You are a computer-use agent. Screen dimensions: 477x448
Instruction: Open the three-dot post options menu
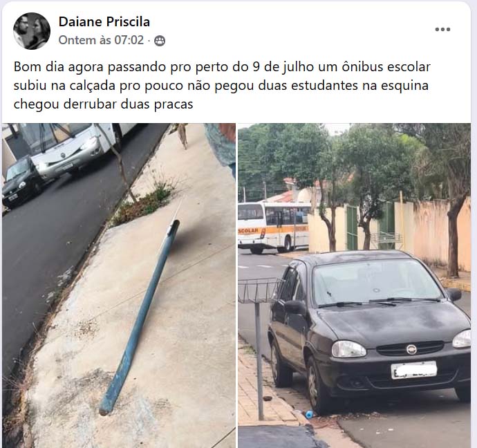[x=442, y=30]
